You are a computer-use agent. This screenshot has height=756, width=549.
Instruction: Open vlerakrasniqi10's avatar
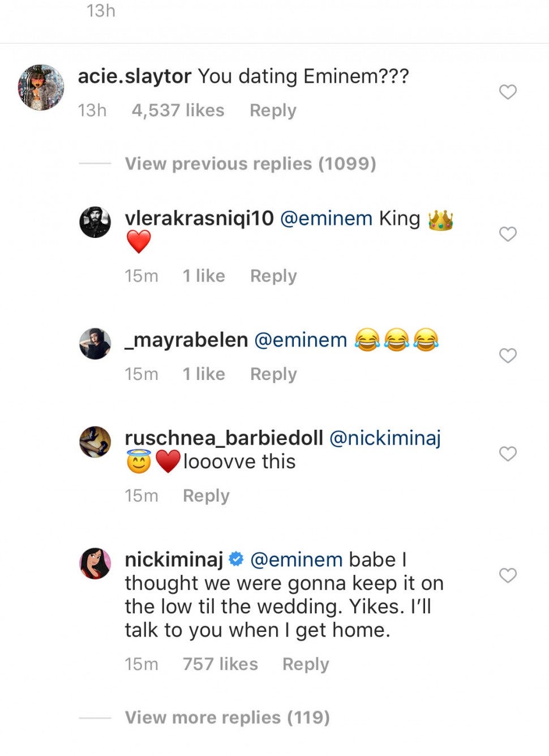(x=95, y=222)
